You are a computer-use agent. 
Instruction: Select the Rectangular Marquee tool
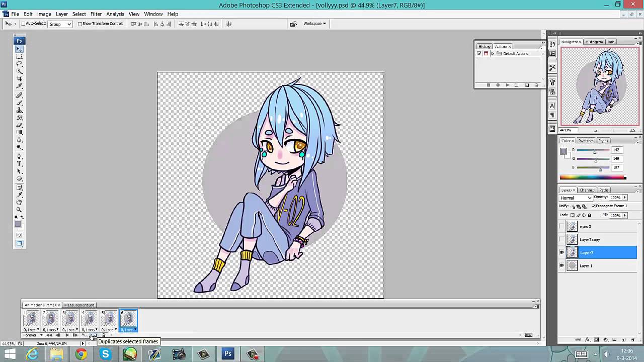pyautogui.click(x=19, y=56)
